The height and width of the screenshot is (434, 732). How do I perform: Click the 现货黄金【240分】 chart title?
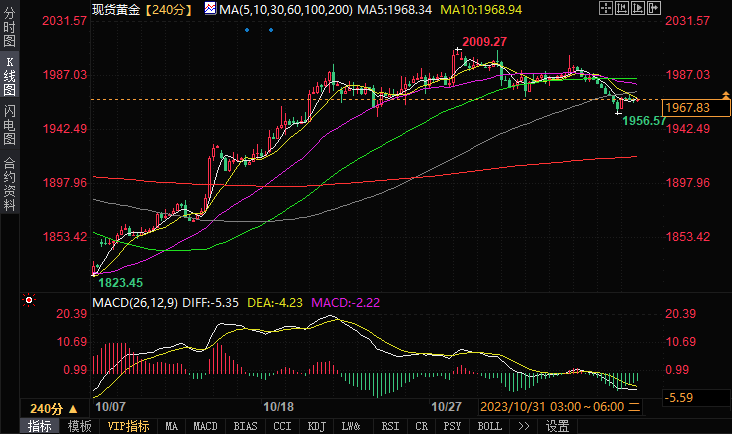[142, 9]
